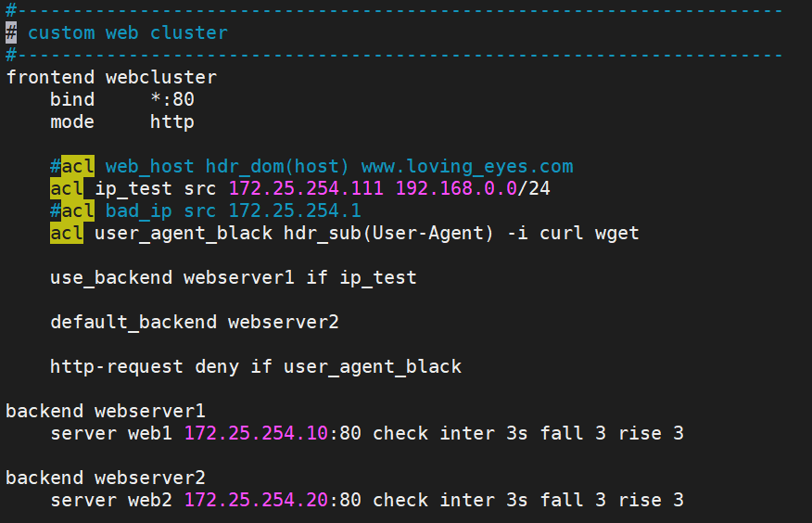Click the IP address 172.25.254.111
Image resolution: width=812 pixels, height=523 pixels.
[306, 188]
